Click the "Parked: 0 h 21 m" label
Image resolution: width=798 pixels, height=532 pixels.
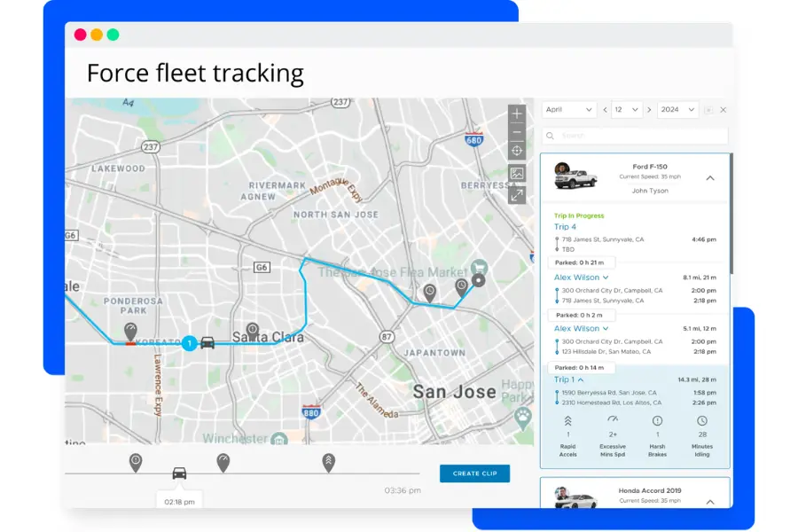coord(580,262)
